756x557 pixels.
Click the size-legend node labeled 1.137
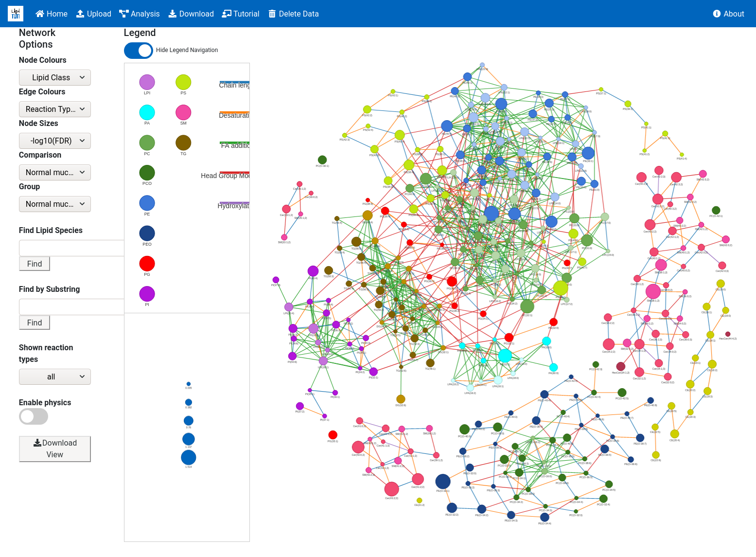point(189,439)
